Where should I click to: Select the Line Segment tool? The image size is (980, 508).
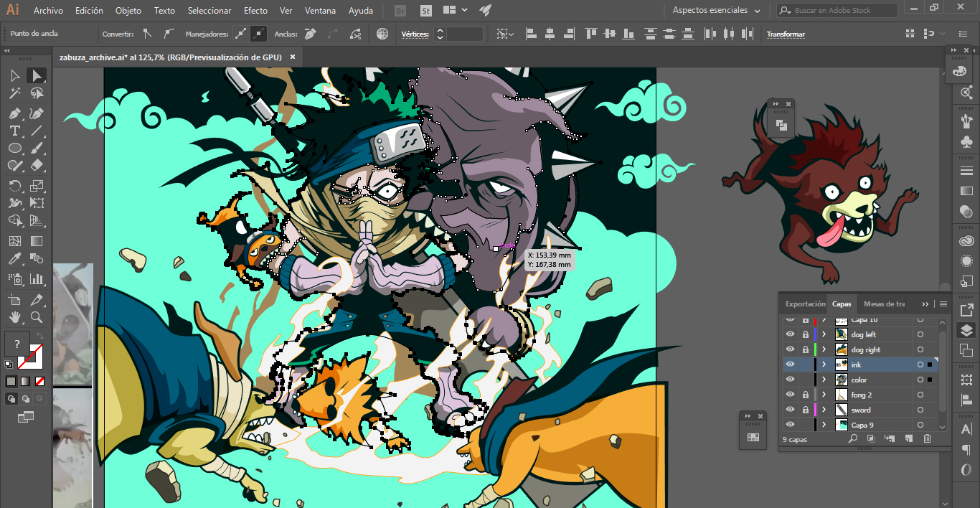[x=37, y=131]
